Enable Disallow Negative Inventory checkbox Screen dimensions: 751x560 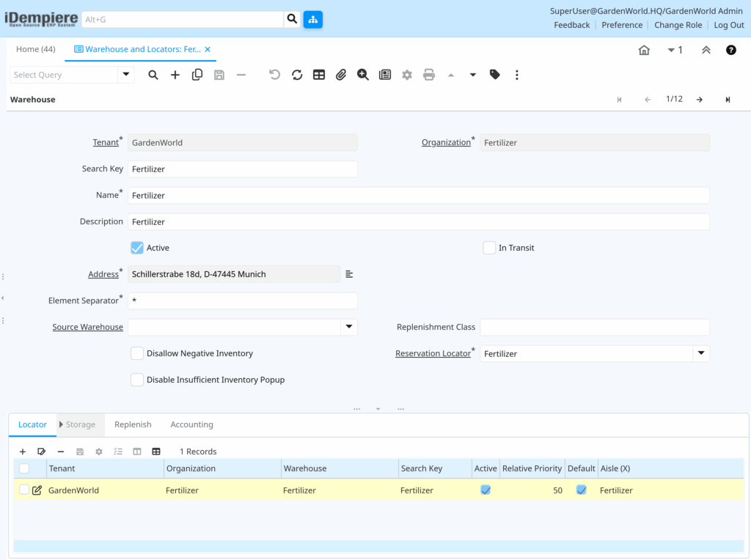point(137,353)
